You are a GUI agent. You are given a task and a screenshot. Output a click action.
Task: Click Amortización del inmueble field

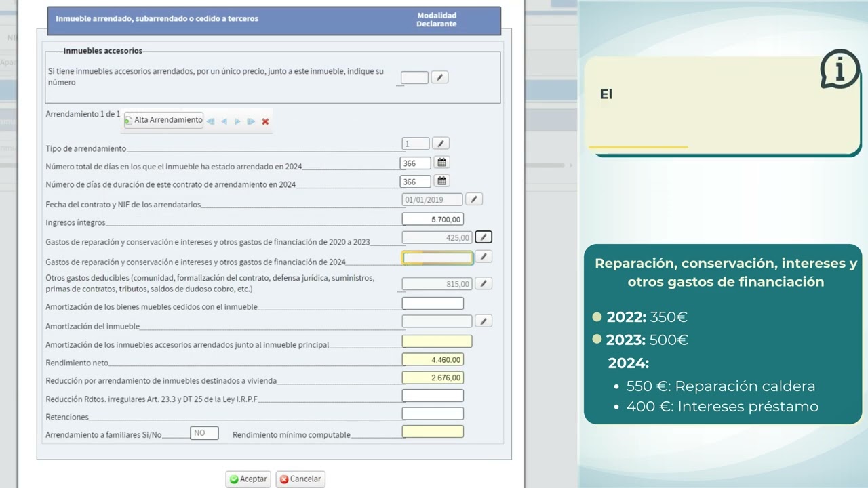tap(437, 321)
